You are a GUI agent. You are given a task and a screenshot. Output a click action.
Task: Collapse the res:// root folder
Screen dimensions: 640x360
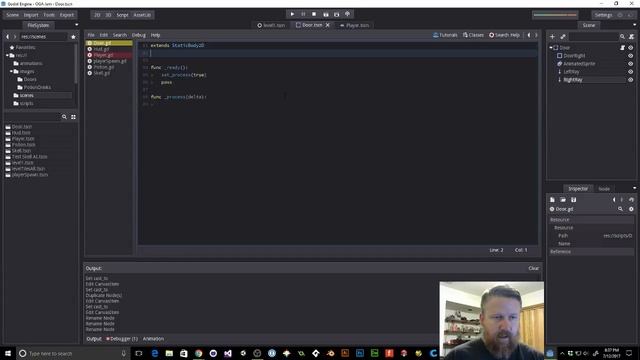tap(7, 56)
